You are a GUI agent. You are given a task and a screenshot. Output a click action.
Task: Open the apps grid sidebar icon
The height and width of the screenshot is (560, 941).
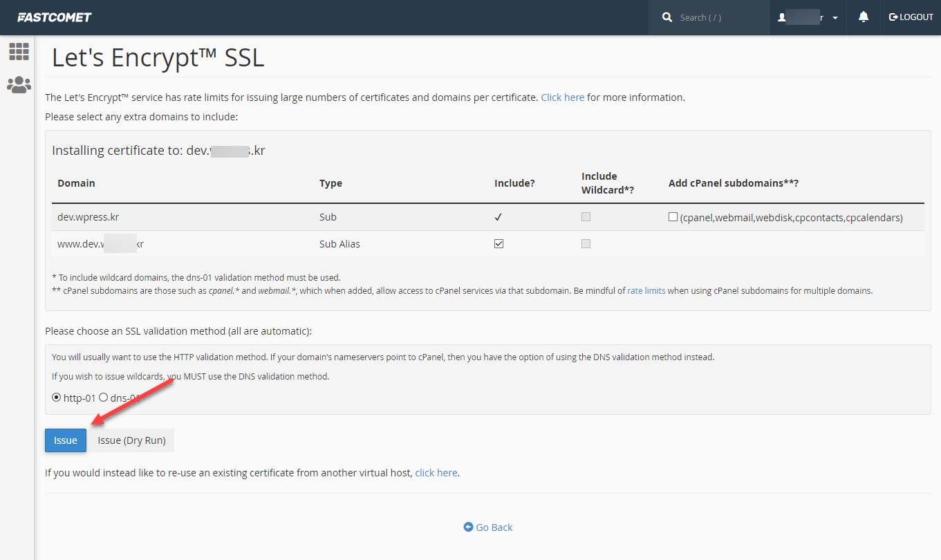19,51
